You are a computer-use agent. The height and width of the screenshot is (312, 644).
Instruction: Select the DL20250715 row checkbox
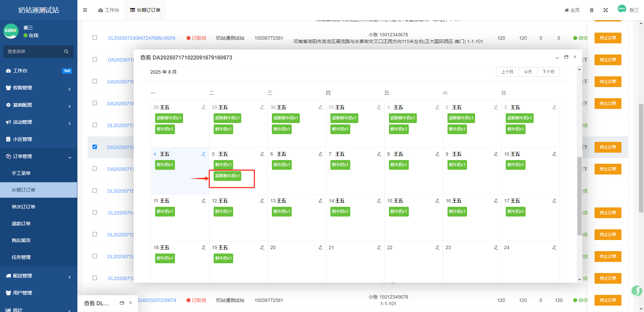(x=95, y=191)
